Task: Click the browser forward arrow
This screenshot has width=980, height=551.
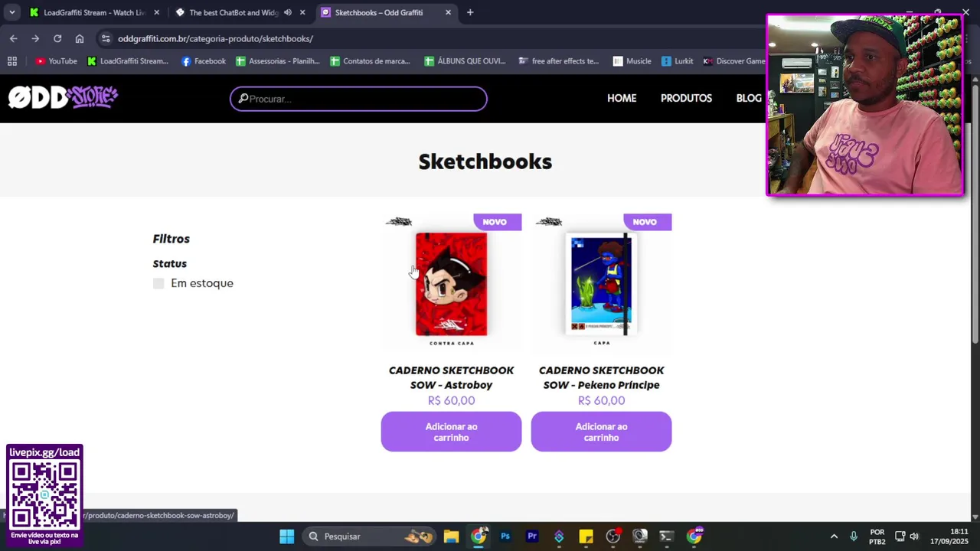Action: 35,38
